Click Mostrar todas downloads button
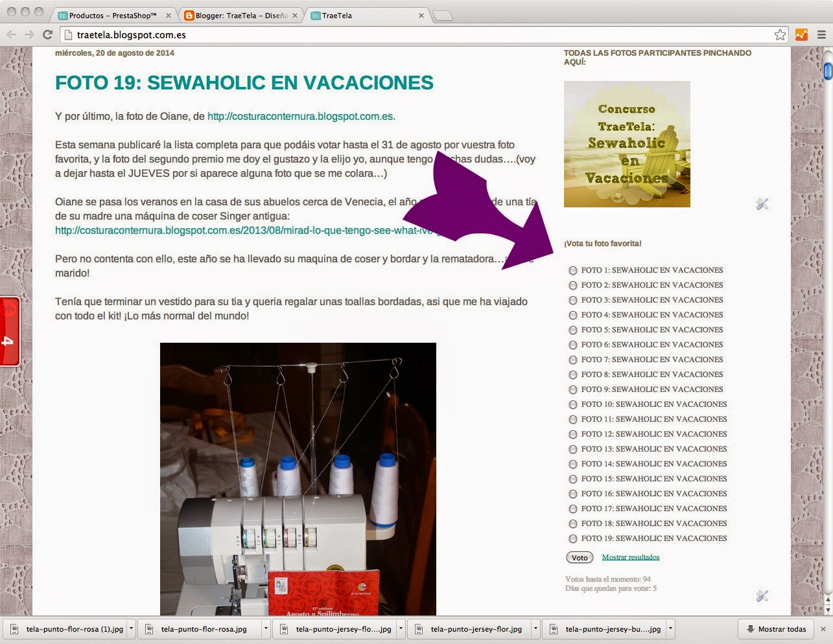The height and width of the screenshot is (644, 833). 776,629
